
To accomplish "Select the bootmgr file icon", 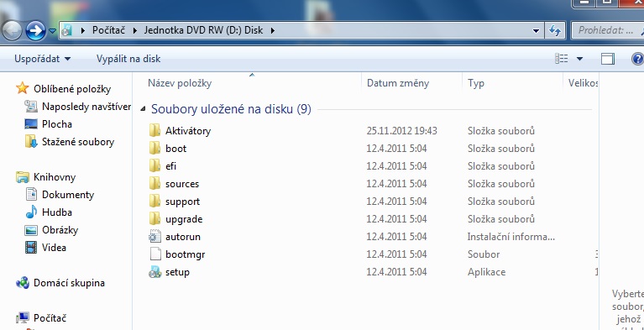I will (154, 254).
